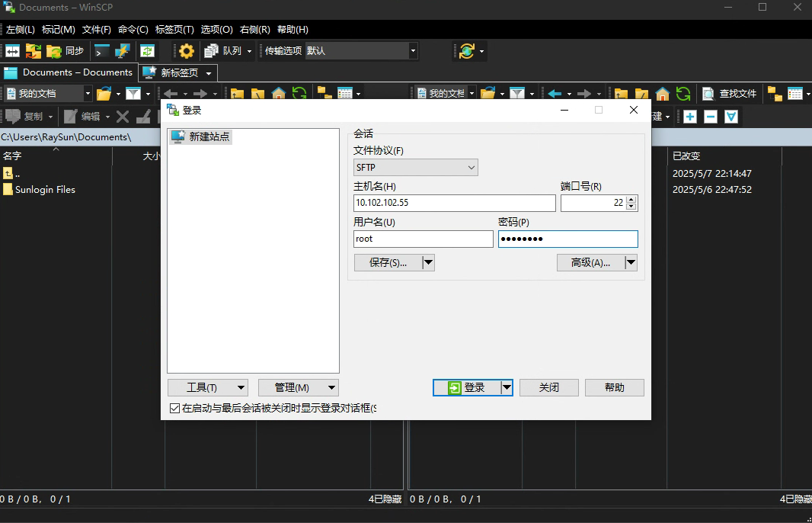
Task: Go to parent directory in left panel
Action: (x=238, y=94)
